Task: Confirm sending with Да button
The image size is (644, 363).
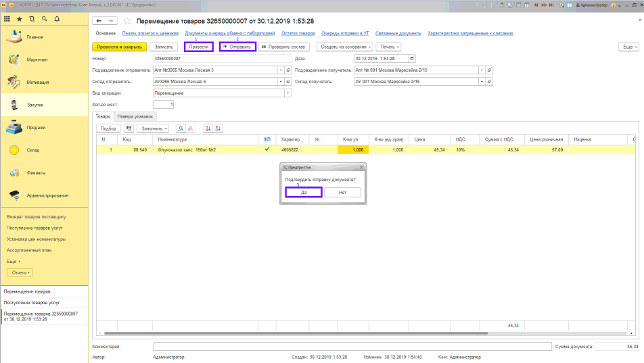Action: coord(304,192)
